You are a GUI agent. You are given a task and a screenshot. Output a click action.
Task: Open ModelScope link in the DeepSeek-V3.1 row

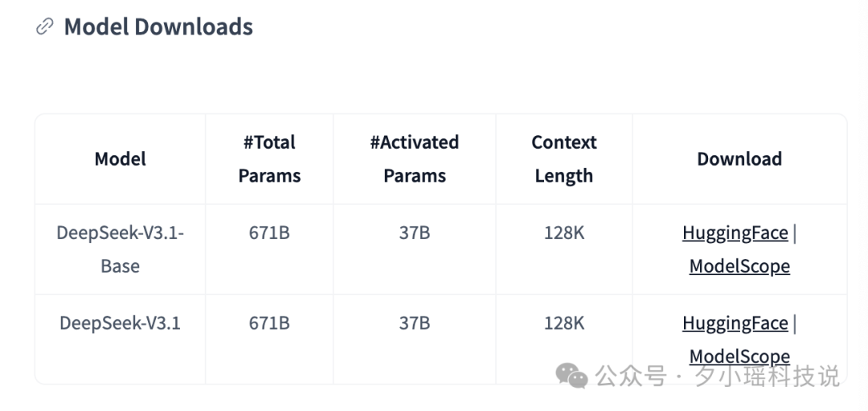[739, 356]
